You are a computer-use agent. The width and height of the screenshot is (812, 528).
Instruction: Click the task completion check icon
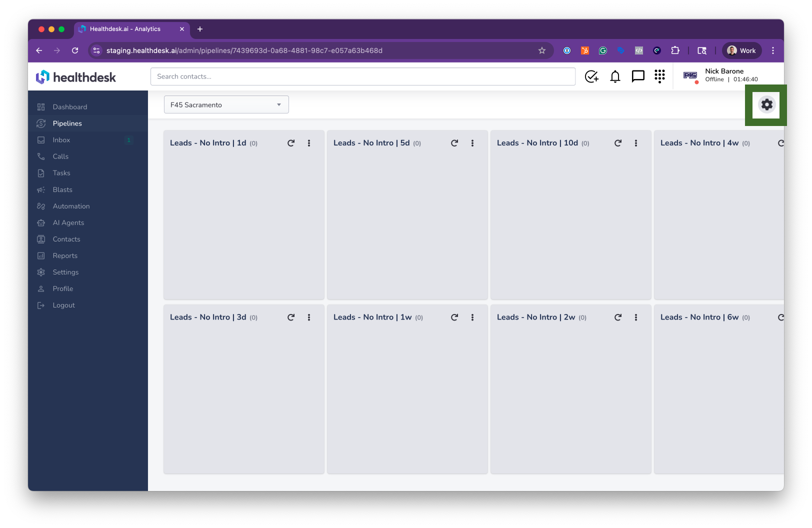click(x=592, y=76)
